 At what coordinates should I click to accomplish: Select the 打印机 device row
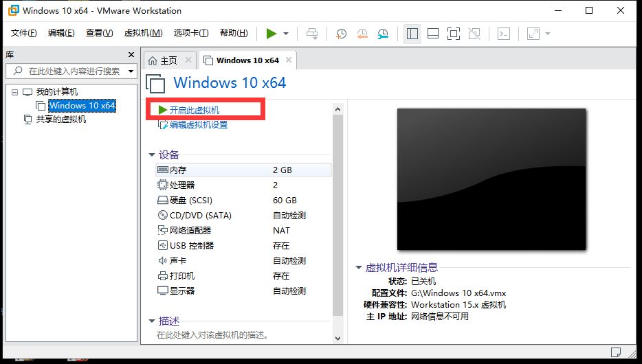pos(243,276)
